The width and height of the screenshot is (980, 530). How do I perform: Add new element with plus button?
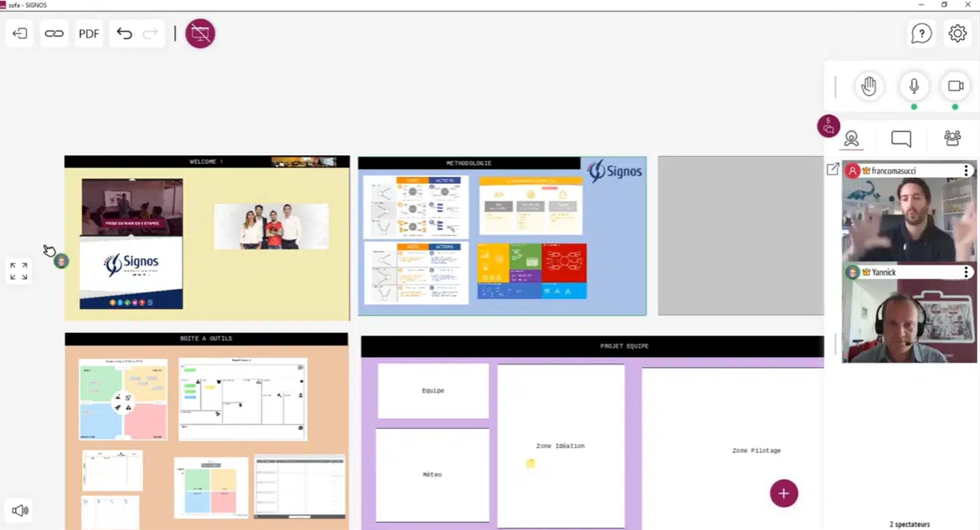click(x=784, y=493)
